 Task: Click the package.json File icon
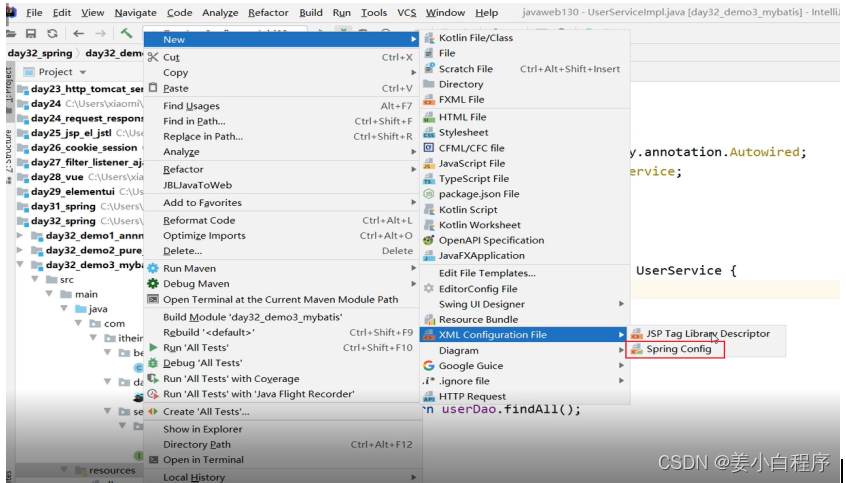[x=429, y=194]
